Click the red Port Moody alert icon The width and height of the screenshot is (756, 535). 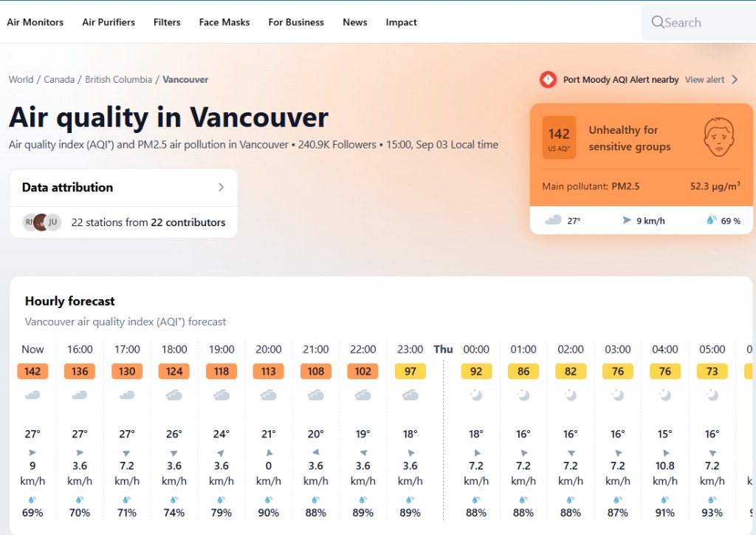[x=548, y=80]
